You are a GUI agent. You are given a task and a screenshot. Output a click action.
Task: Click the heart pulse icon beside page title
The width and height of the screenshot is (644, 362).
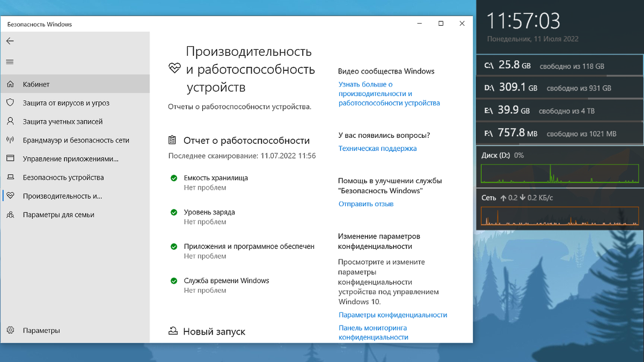[x=174, y=68]
